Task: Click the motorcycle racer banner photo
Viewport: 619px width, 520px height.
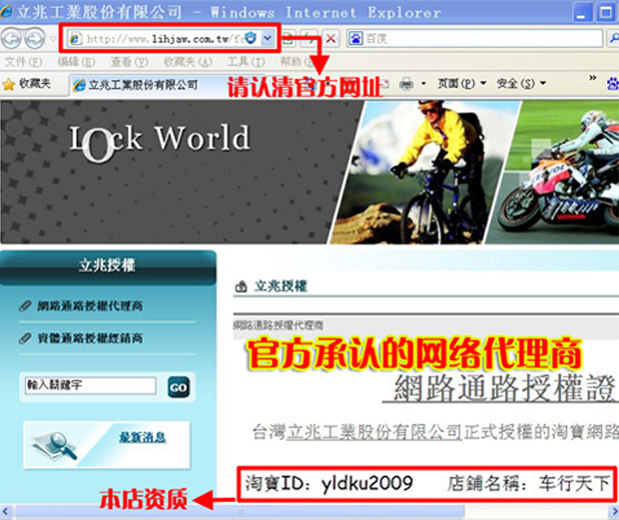Action: (553, 172)
